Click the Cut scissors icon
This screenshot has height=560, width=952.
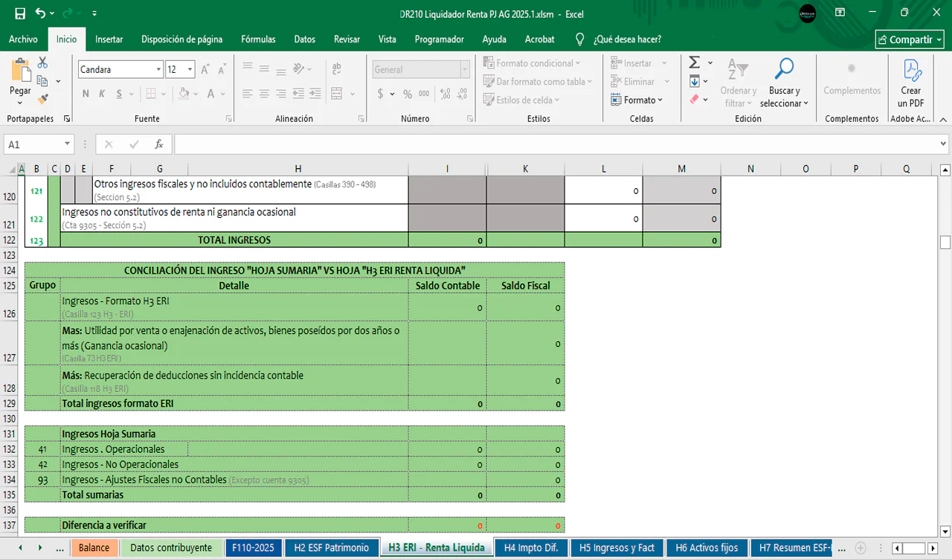click(x=42, y=63)
